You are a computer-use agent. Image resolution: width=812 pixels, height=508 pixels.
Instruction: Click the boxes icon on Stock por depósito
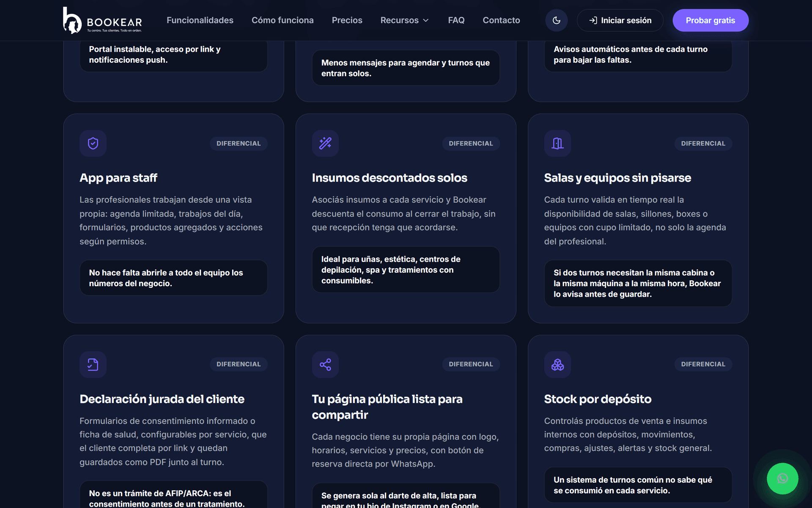point(557,364)
